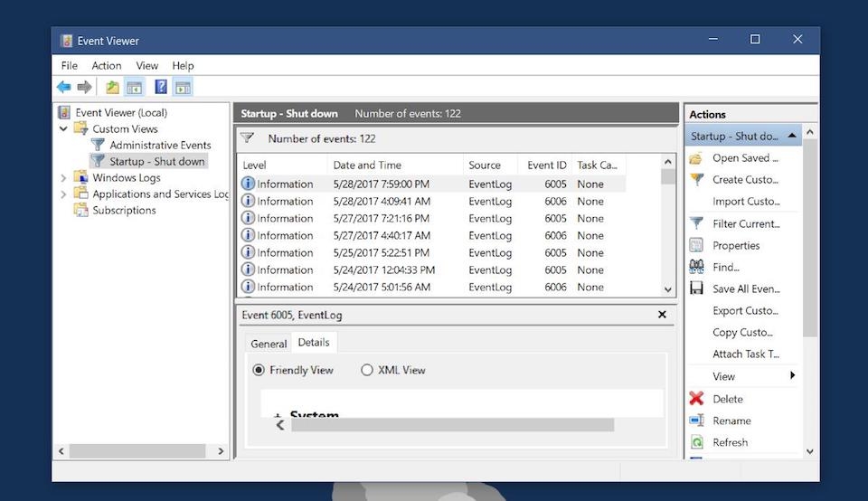Screen dimensions: 868x501
Task: Click Copy Custom View action
Action: (x=742, y=332)
